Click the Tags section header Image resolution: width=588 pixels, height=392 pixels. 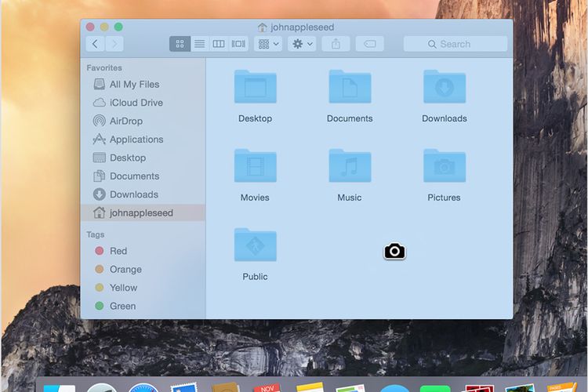coord(95,235)
